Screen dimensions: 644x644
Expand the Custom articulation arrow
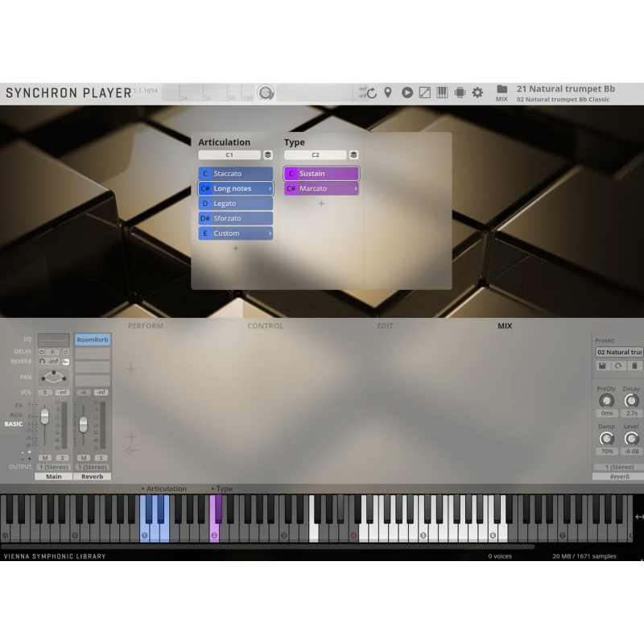[x=270, y=233]
